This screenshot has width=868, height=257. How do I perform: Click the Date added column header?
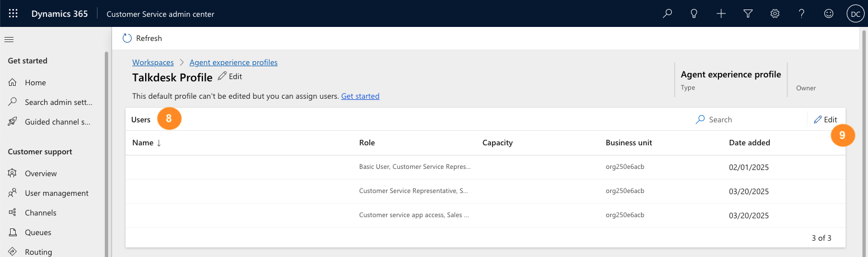tap(750, 143)
